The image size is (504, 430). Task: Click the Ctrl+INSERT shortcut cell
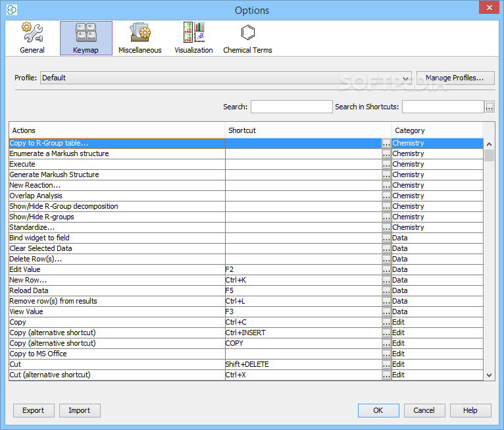304,333
